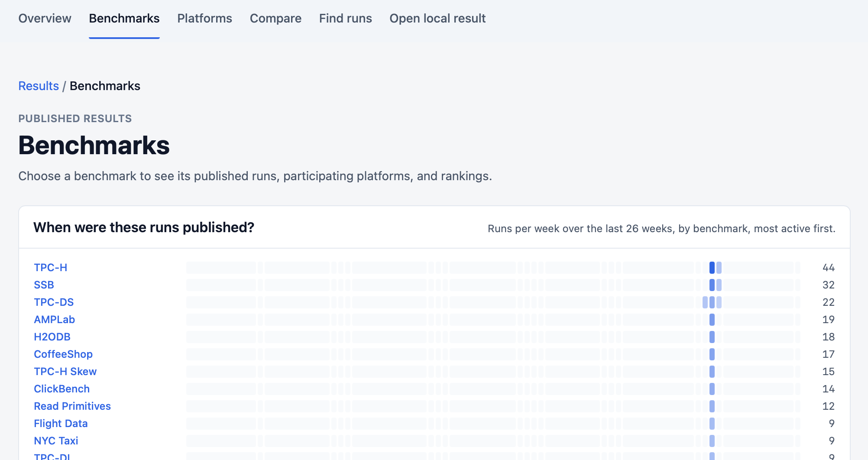Click the Results breadcrumb link
The width and height of the screenshot is (868, 460).
(x=39, y=86)
